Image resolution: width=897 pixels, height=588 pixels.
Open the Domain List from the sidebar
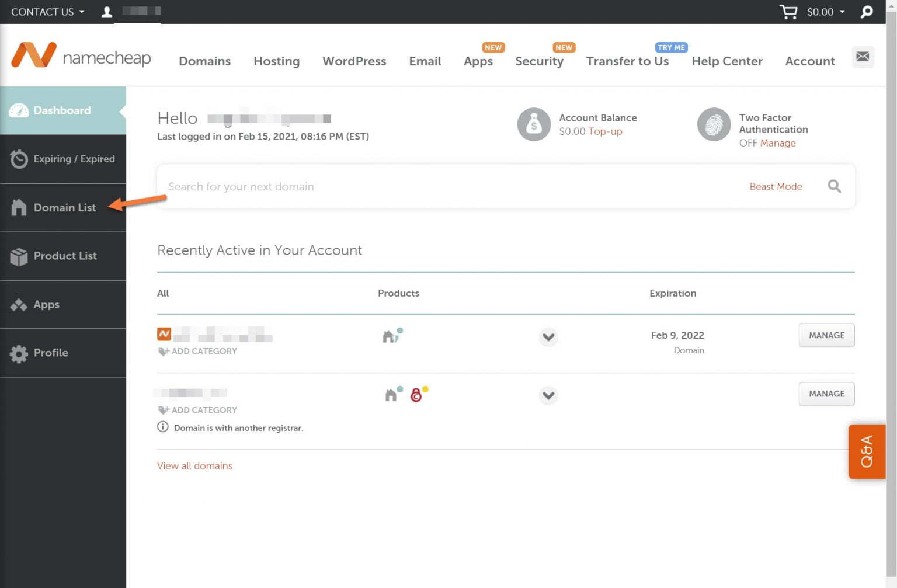click(19, 207)
